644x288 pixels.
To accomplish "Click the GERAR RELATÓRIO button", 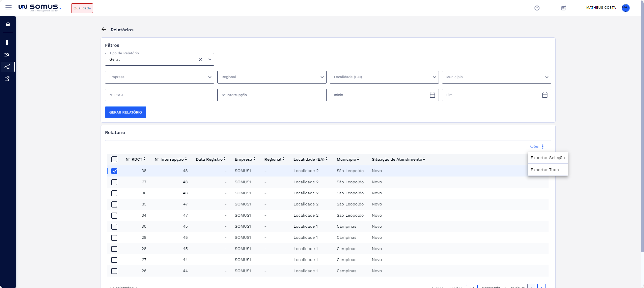I will (x=125, y=112).
